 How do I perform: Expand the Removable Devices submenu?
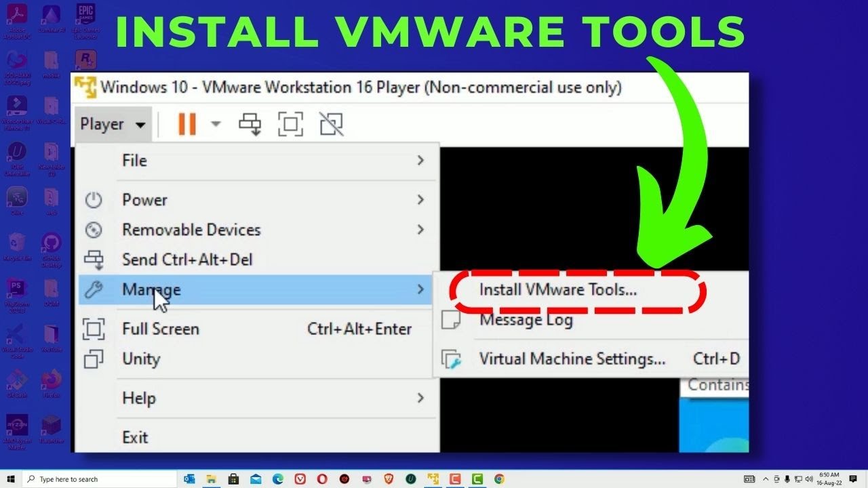point(191,230)
